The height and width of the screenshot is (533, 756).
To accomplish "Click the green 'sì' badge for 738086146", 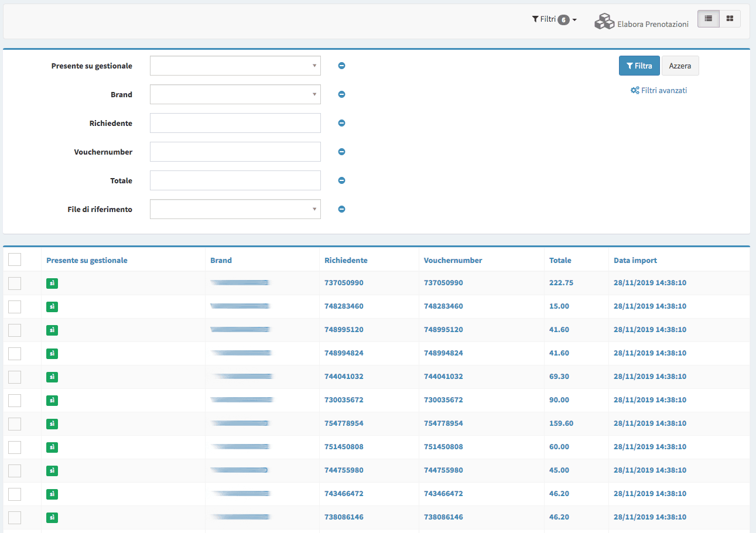I will 52,517.
